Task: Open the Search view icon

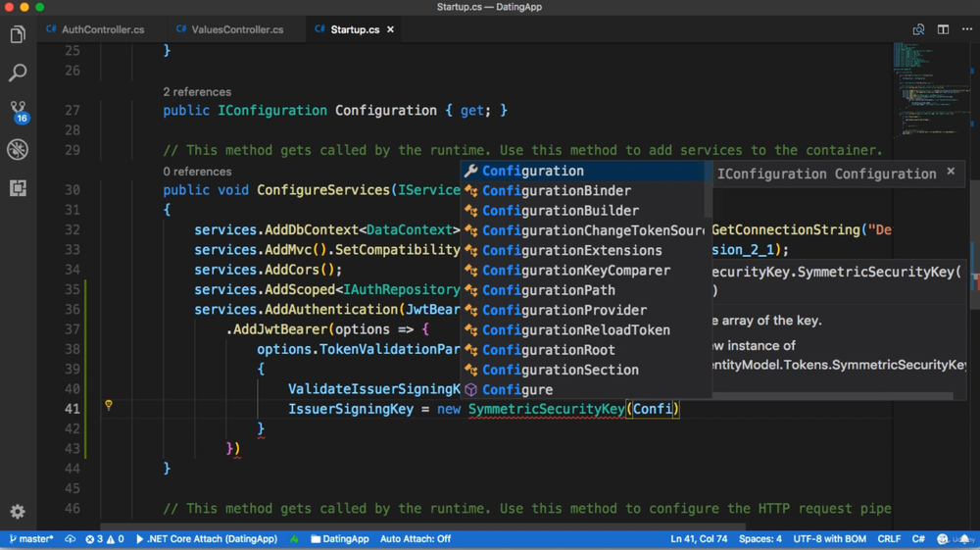Action: [18, 74]
